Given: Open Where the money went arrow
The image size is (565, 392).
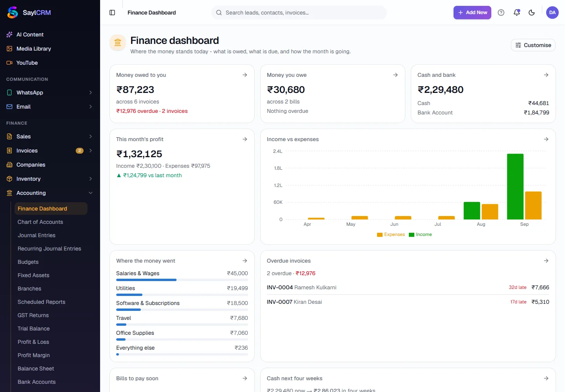Looking at the screenshot, I should point(245,261).
